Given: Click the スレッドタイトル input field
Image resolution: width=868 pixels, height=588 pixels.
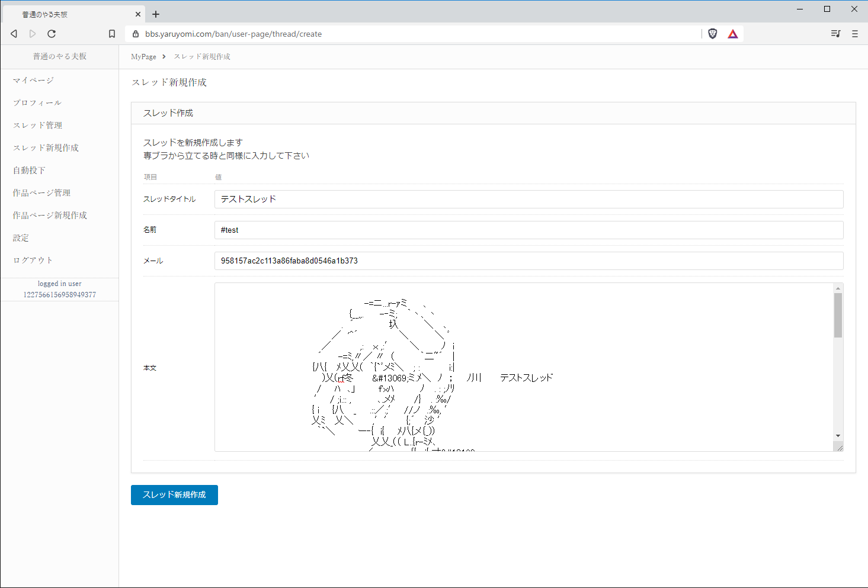Looking at the screenshot, I should coord(529,199).
